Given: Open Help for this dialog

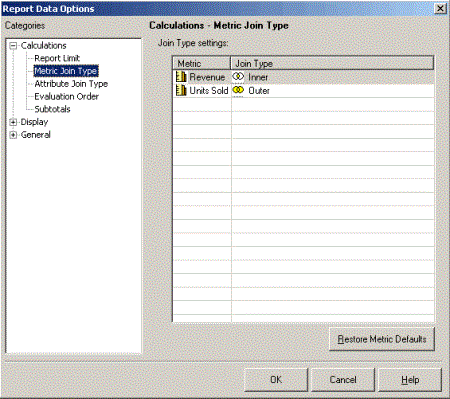Looking at the screenshot, I should (x=410, y=380).
